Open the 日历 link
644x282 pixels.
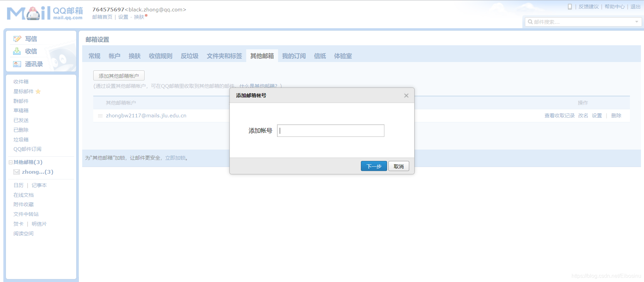coord(18,185)
